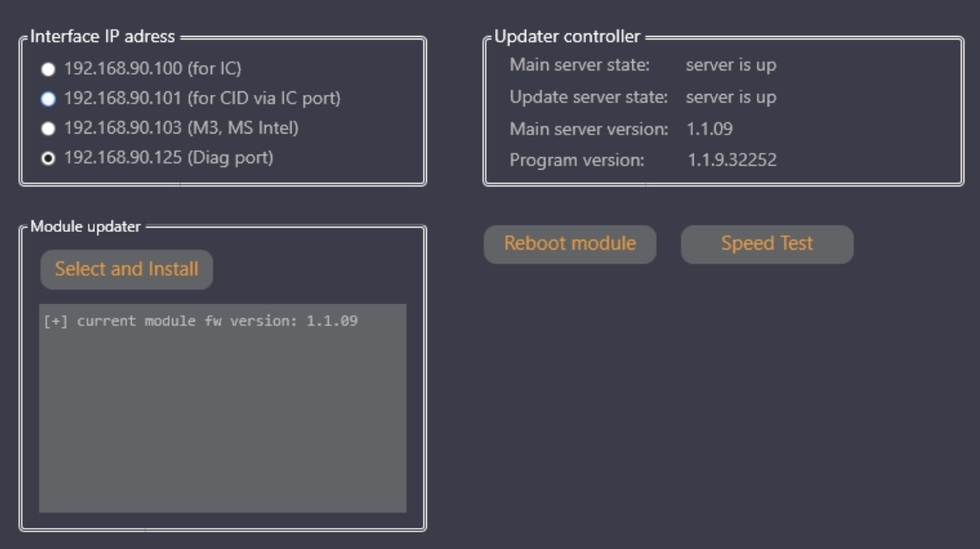This screenshot has width=980, height=549.
Task: Click the Updater controller group title
Action: pyautogui.click(x=567, y=37)
